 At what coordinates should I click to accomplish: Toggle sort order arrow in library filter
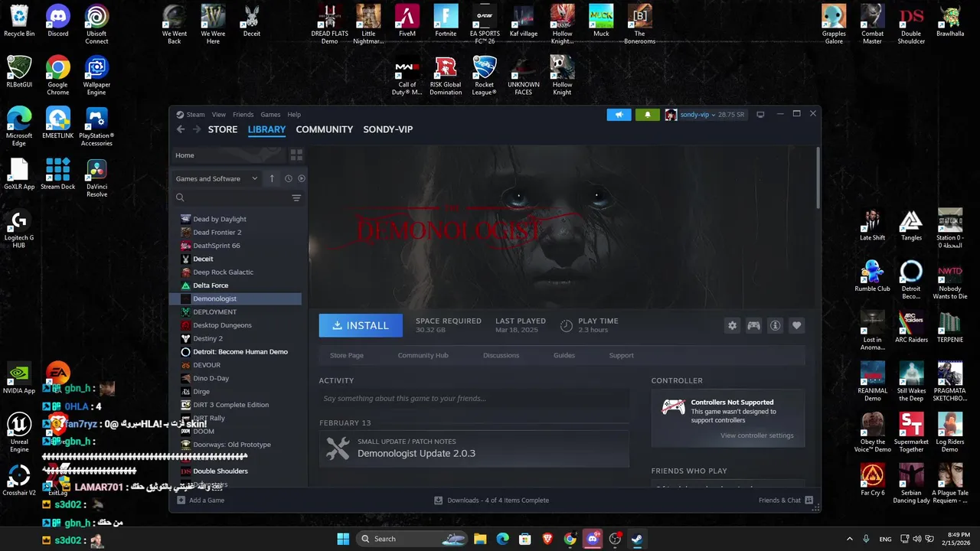click(x=272, y=178)
